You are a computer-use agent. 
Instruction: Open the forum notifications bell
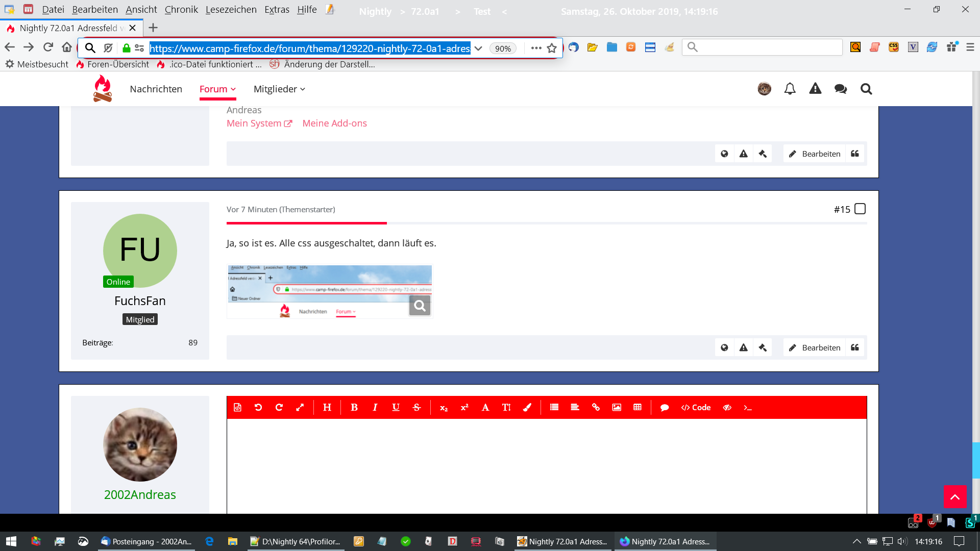pyautogui.click(x=790, y=89)
